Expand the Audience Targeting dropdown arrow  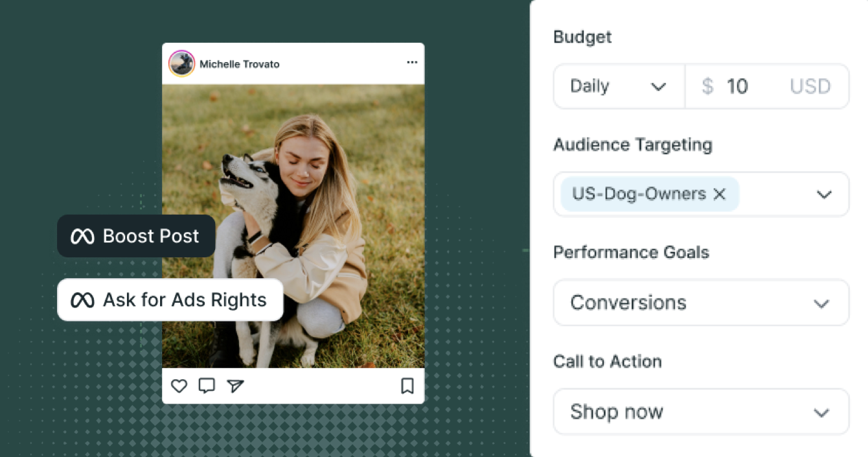(824, 194)
